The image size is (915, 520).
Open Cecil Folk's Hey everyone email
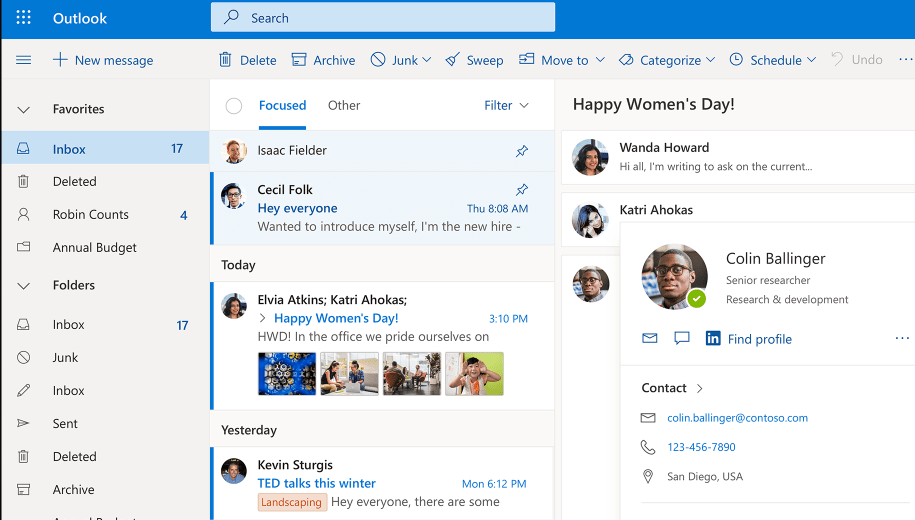tap(382, 208)
